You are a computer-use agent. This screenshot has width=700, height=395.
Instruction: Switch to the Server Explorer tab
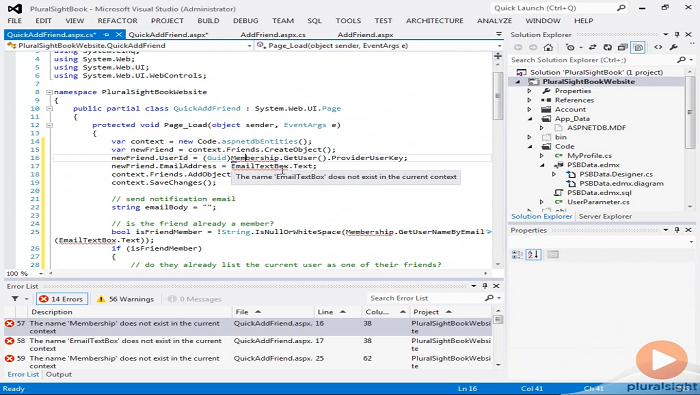tap(605, 216)
